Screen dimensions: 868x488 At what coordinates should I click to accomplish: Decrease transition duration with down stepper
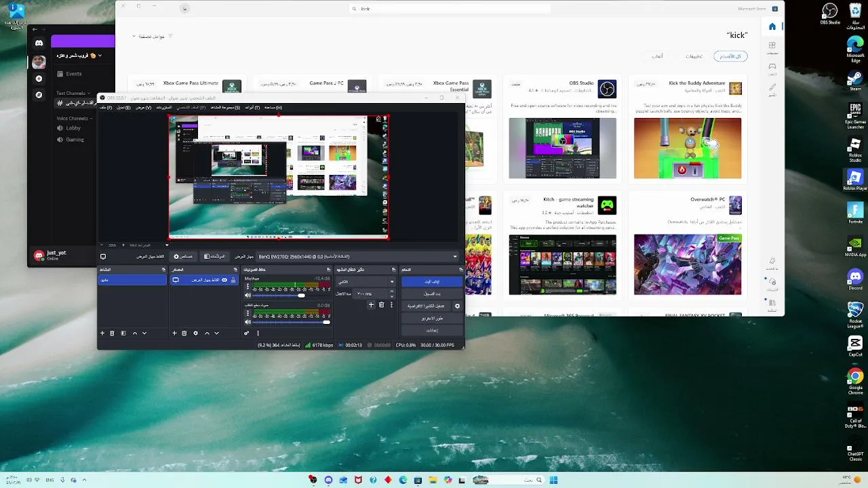pos(391,296)
